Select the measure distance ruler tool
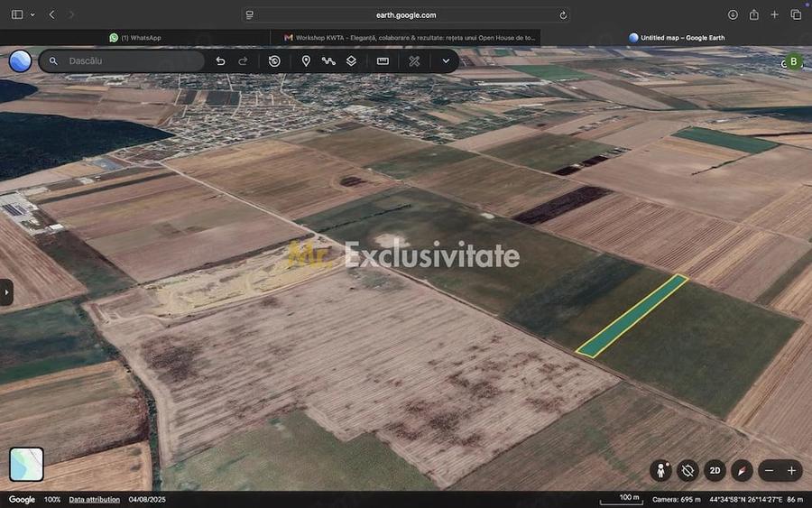The width and height of the screenshot is (812, 508). click(383, 61)
